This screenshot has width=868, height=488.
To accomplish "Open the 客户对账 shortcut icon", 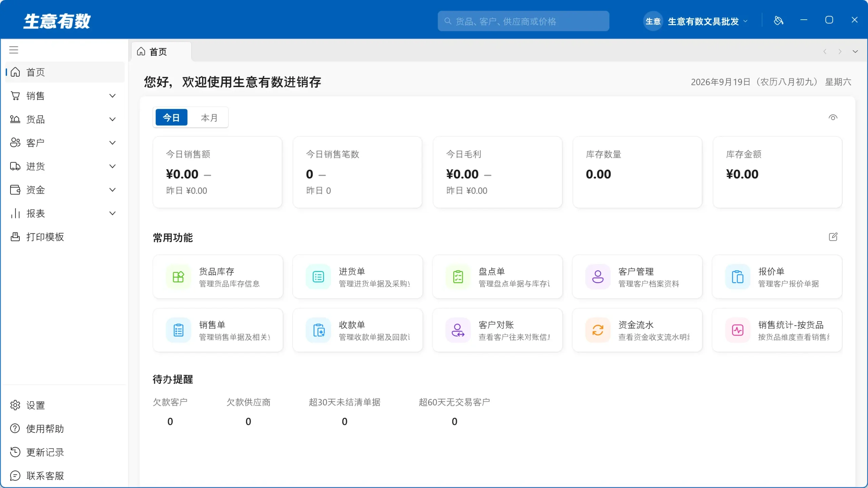I will pyautogui.click(x=458, y=330).
